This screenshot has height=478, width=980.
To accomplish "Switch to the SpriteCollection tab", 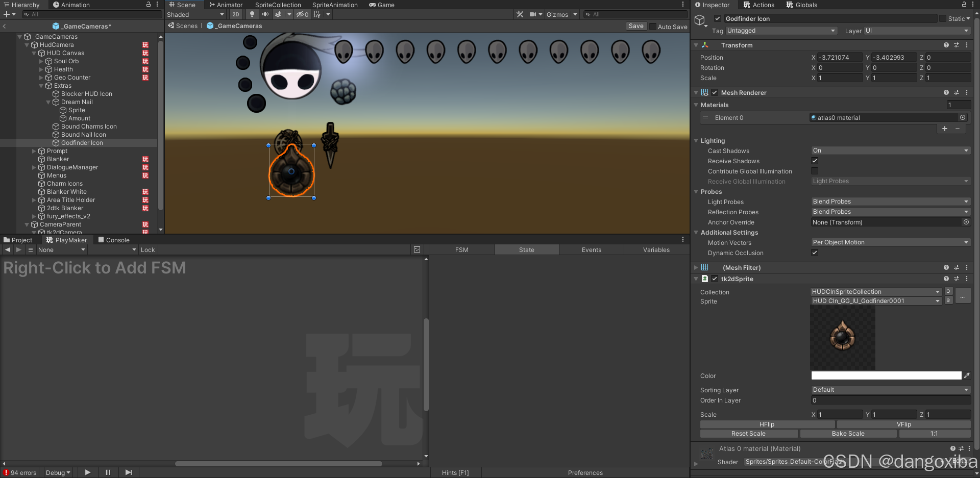I will pos(278,5).
